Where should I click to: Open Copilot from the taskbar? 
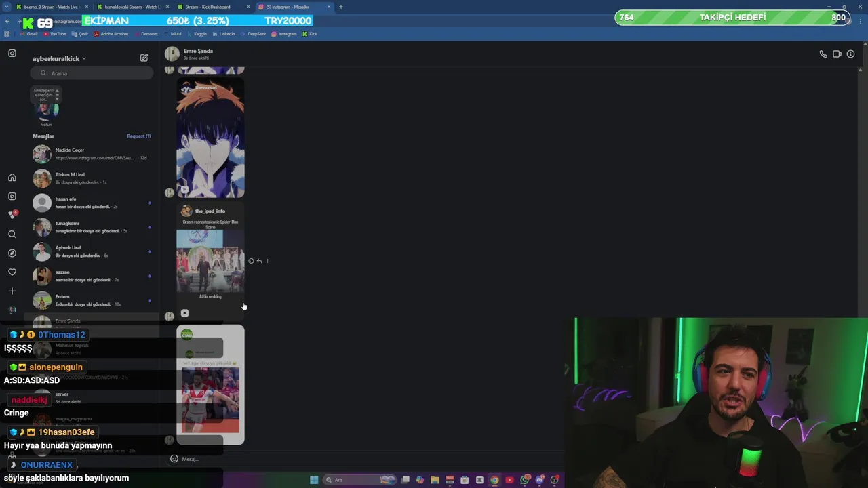click(420, 480)
